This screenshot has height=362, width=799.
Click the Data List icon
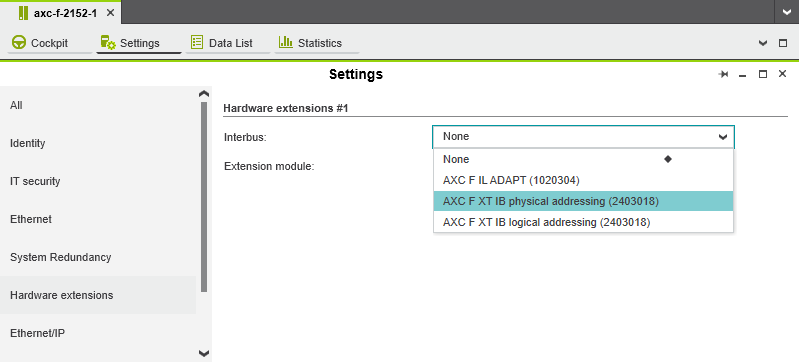[x=197, y=42]
